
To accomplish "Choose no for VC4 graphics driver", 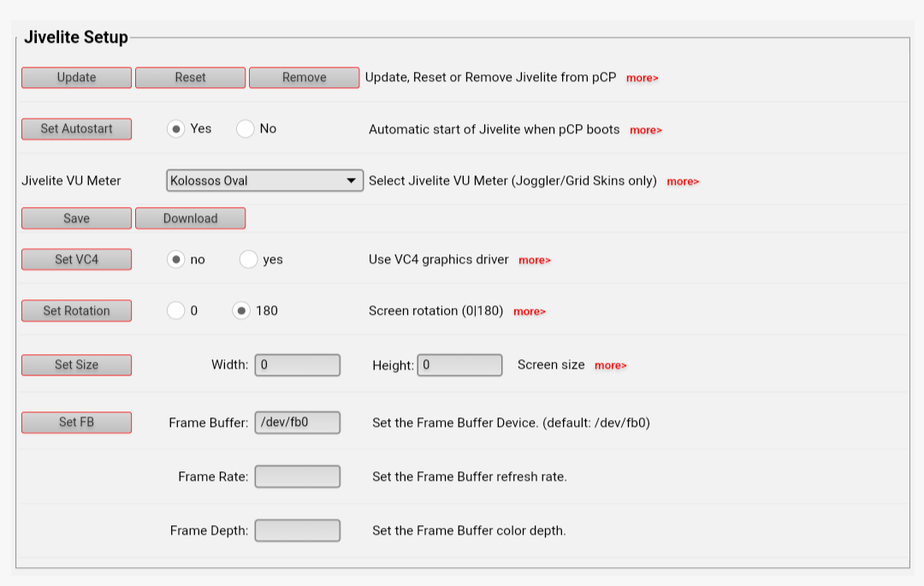I will 175,260.
